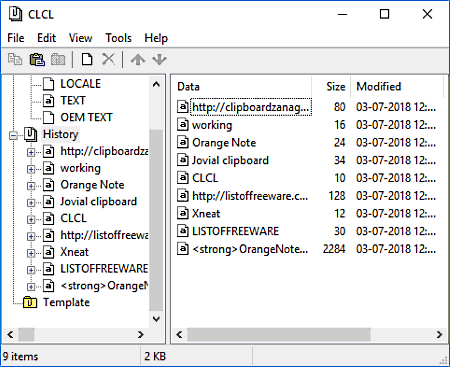
Task: Expand the Xneat tree item
Action: [31, 253]
